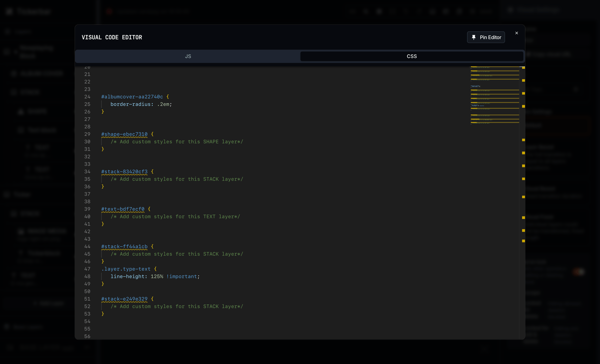The image size is (600, 364).
Task: Click the Pin Editor button
Action: point(486,37)
